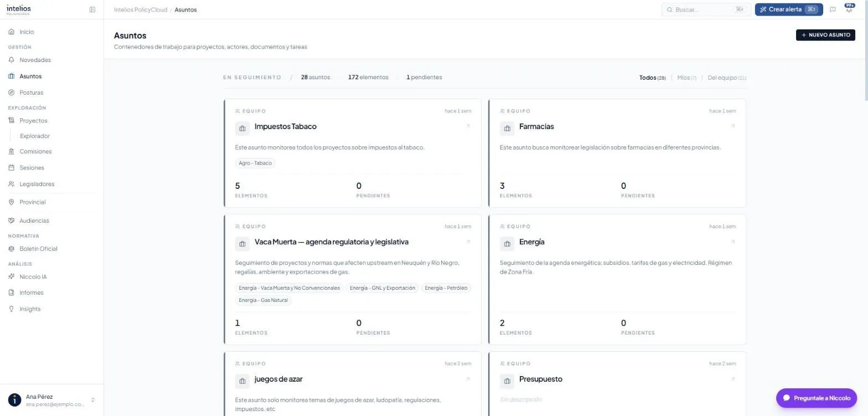Screen dimensions: 868x416
Task: Click the intelios logo in sidebar
Action: (x=19, y=9)
